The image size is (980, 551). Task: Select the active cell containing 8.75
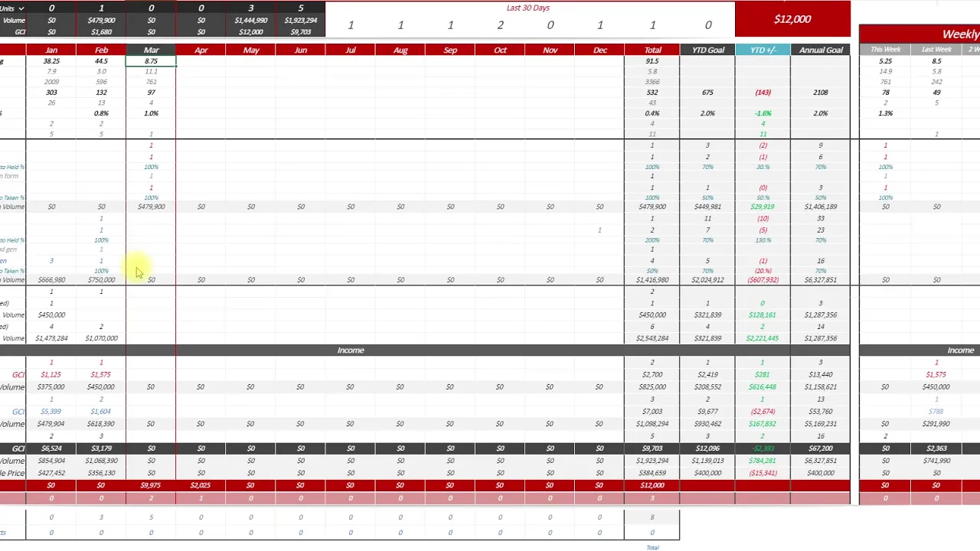[x=151, y=61]
